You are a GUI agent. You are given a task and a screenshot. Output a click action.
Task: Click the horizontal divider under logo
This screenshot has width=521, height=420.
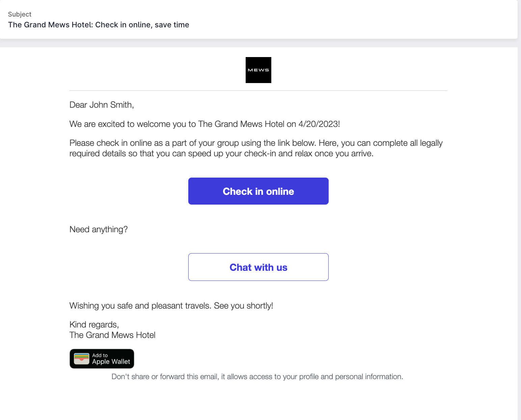258,90
